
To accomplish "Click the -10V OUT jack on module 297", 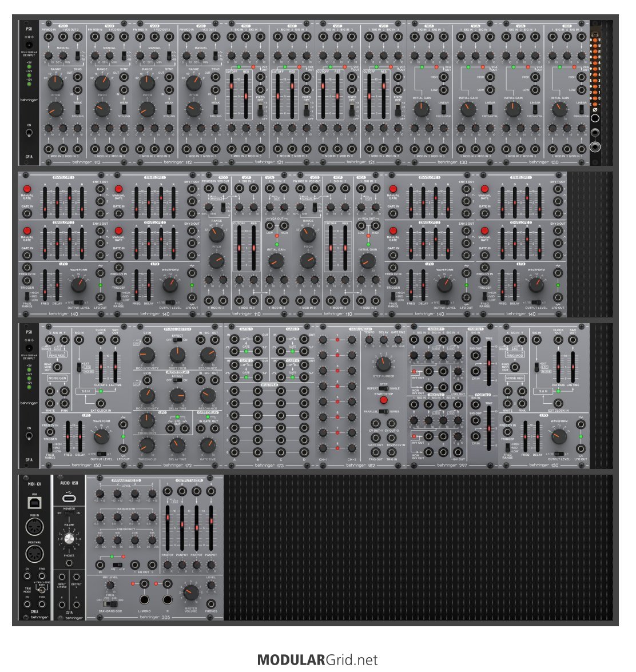I will coord(458,452).
